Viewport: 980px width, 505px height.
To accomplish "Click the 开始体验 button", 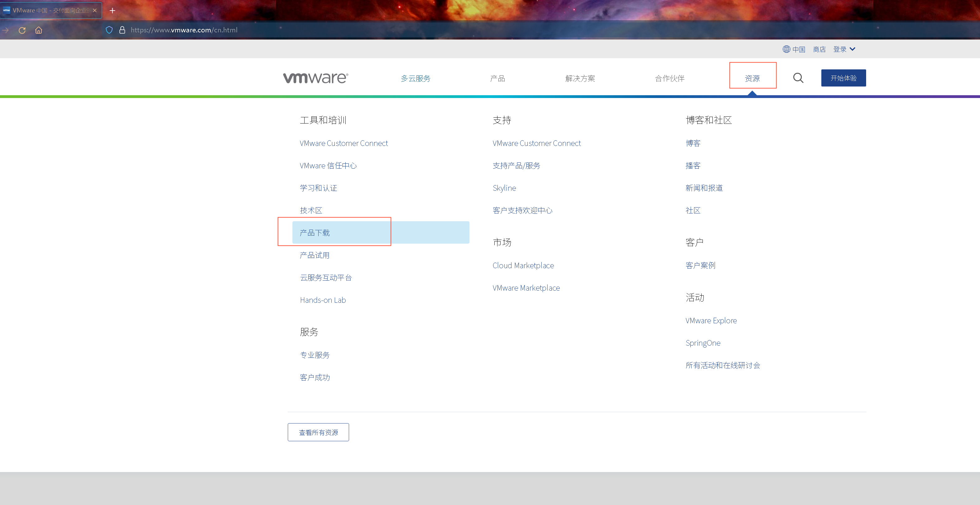I will pos(843,78).
